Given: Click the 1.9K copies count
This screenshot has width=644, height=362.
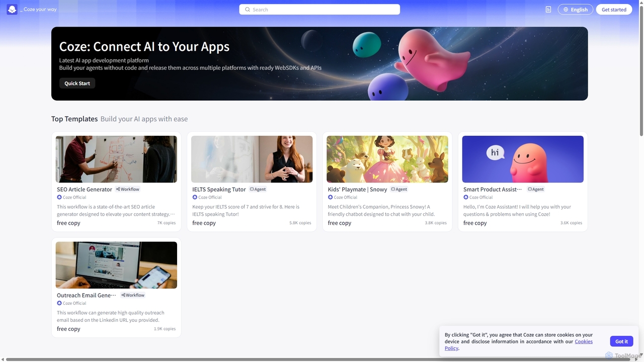Looking at the screenshot, I should (x=165, y=329).
